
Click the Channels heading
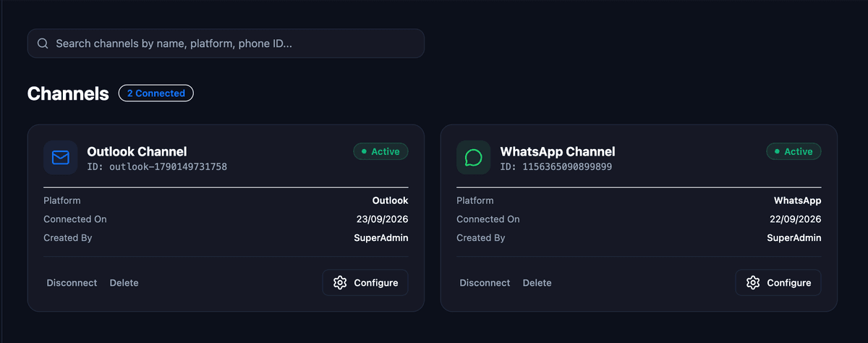pyautogui.click(x=68, y=93)
